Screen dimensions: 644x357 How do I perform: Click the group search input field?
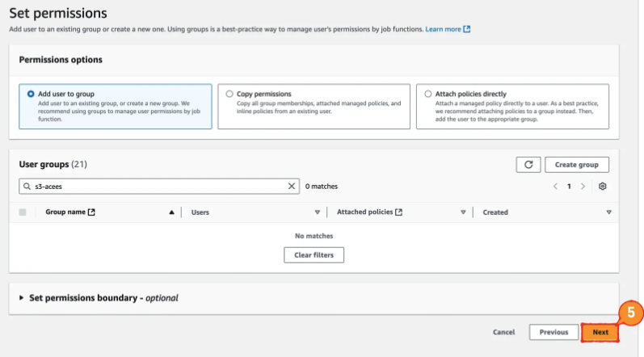click(x=158, y=186)
